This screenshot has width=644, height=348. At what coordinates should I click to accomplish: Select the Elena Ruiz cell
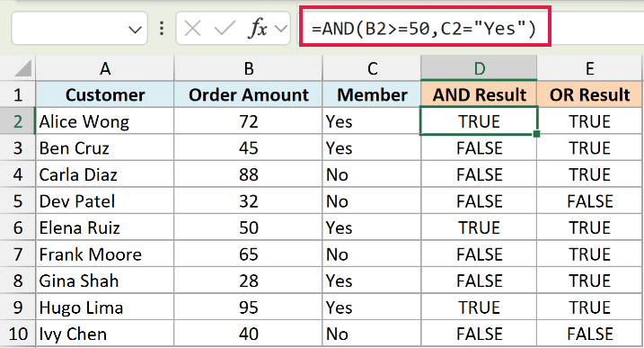pyautogui.click(x=105, y=228)
